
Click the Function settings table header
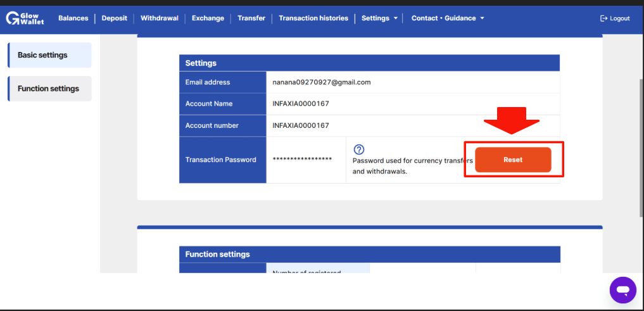click(x=370, y=254)
